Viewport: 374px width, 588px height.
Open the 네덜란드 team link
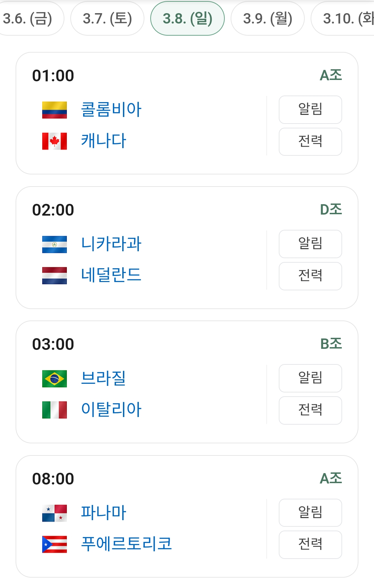111,275
